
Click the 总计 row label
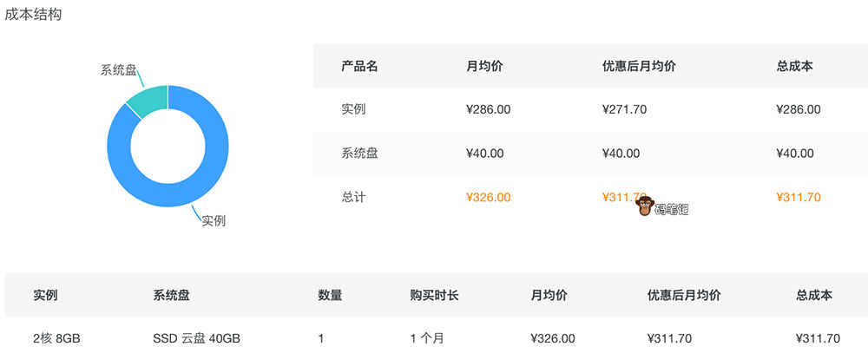353,197
